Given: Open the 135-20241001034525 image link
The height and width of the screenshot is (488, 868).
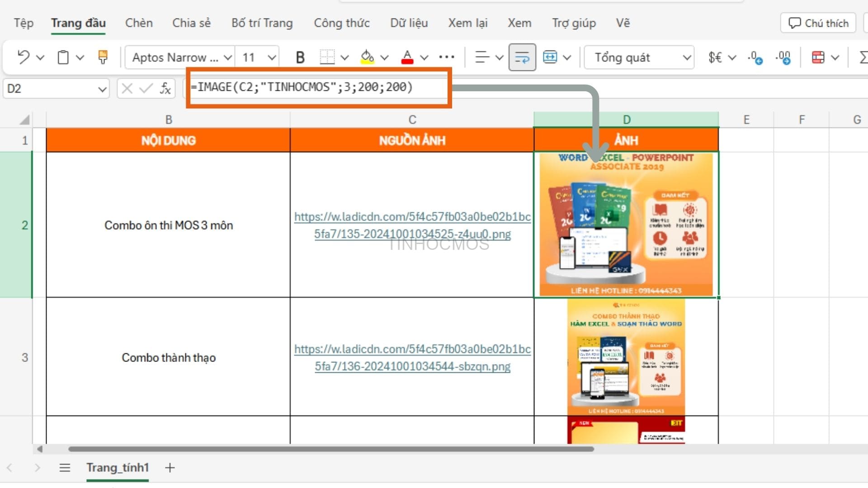Looking at the screenshot, I should (412, 225).
